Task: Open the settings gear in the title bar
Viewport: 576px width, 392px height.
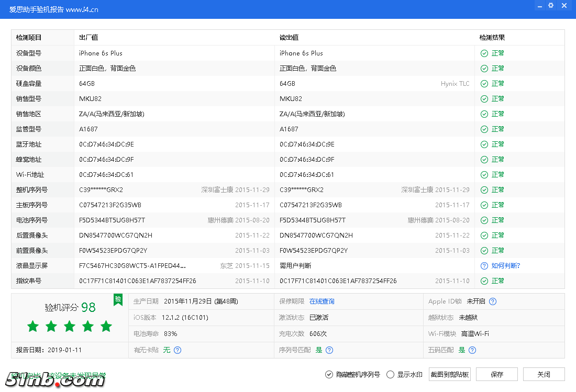Action: [x=551, y=5]
